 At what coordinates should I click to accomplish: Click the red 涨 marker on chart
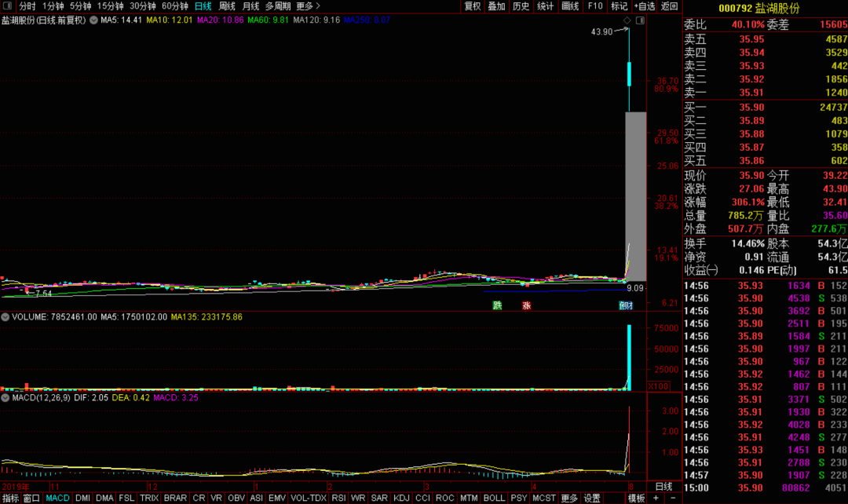(526, 305)
